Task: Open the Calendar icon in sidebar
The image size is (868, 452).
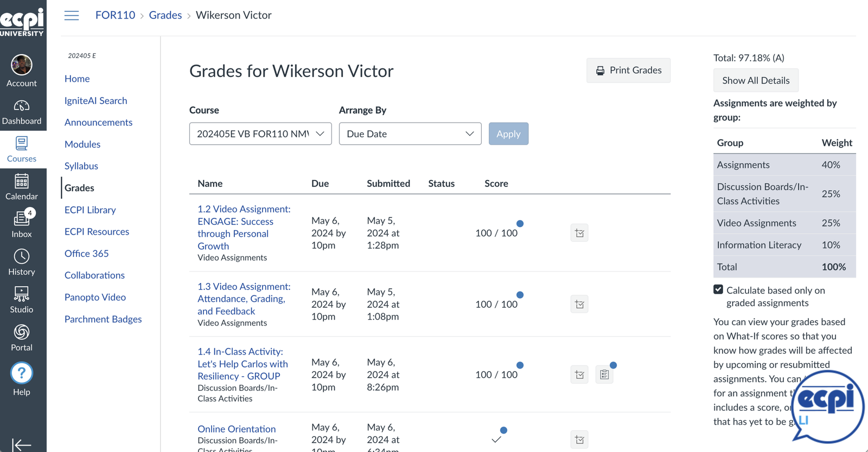Action: [x=22, y=188]
